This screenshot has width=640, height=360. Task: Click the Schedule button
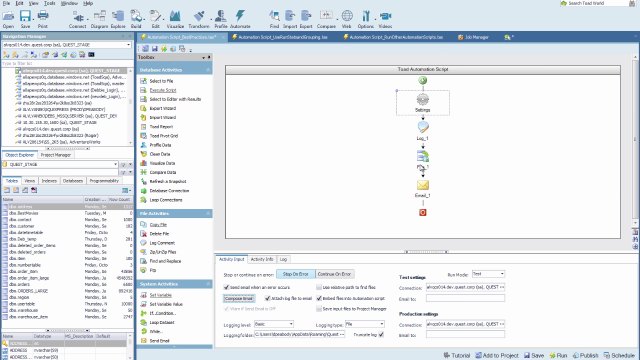[x=619, y=356]
